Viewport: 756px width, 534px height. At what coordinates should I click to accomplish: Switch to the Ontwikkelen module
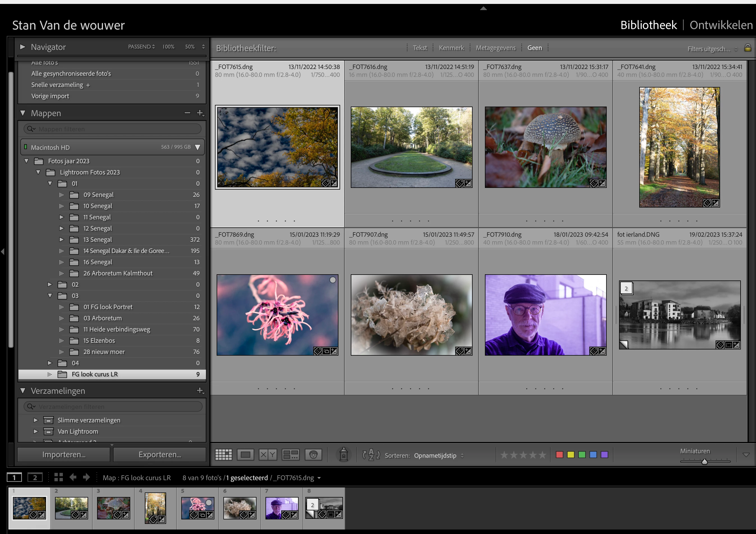721,25
